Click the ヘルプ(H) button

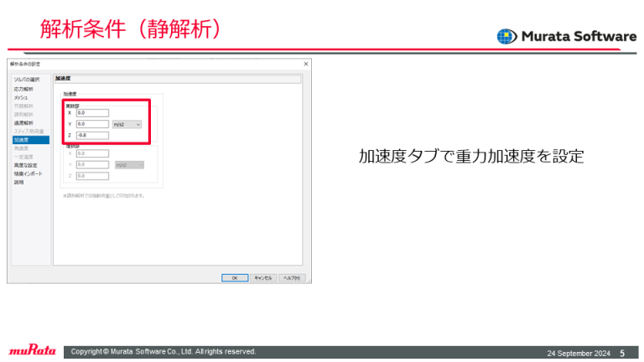tap(292, 277)
